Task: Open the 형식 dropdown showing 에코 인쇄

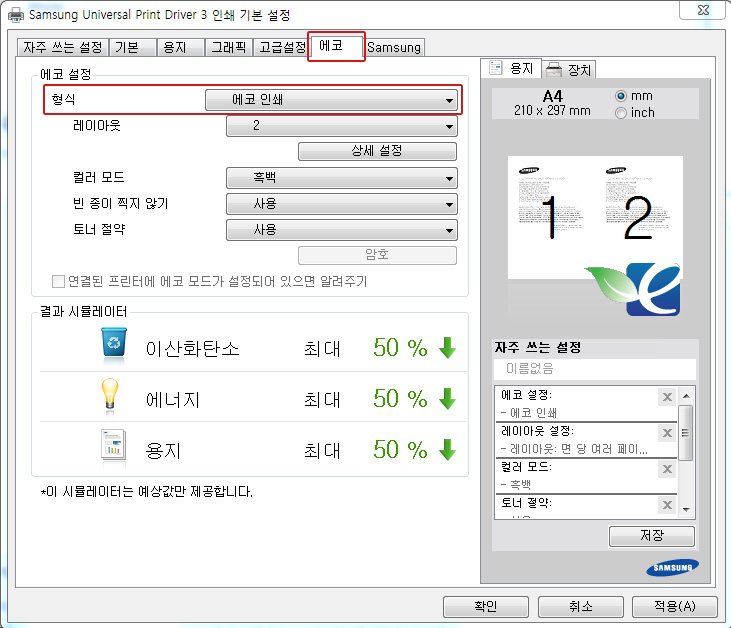Action: (331, 100)
